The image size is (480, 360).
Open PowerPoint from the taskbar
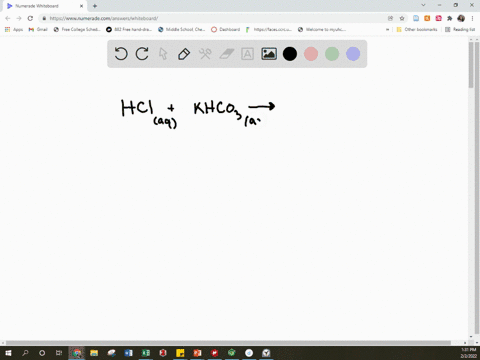[x=197, y=353]
